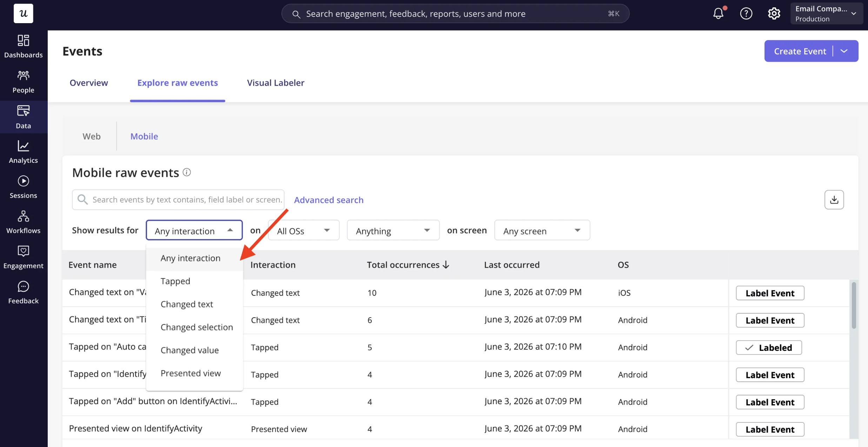Click the top search bar magnifier icon
Viewport: 868px width, 447px height.
(296, 14)
